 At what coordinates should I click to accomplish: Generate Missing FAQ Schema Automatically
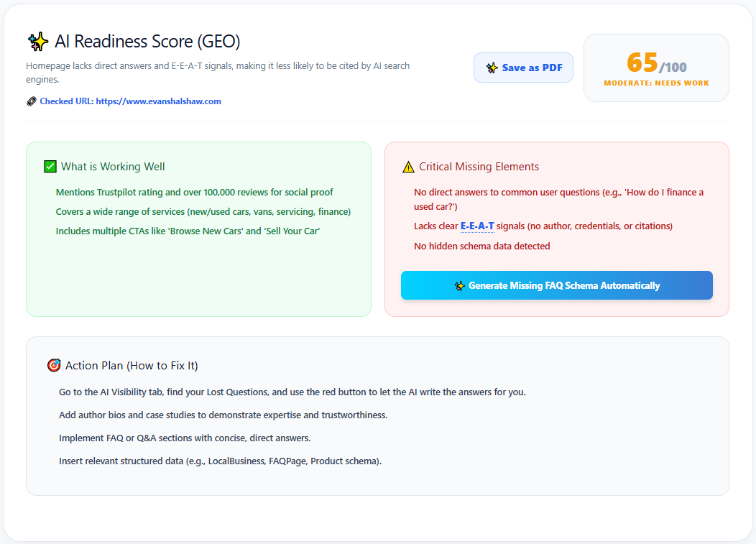coord(556,285)
